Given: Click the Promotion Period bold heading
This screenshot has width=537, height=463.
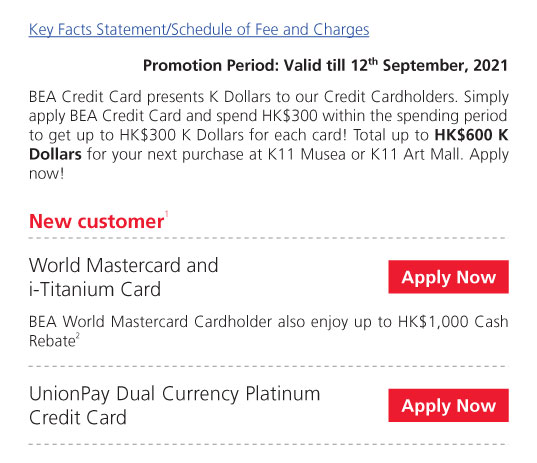Looking at the screenshot, I should (x=325, y=65).
